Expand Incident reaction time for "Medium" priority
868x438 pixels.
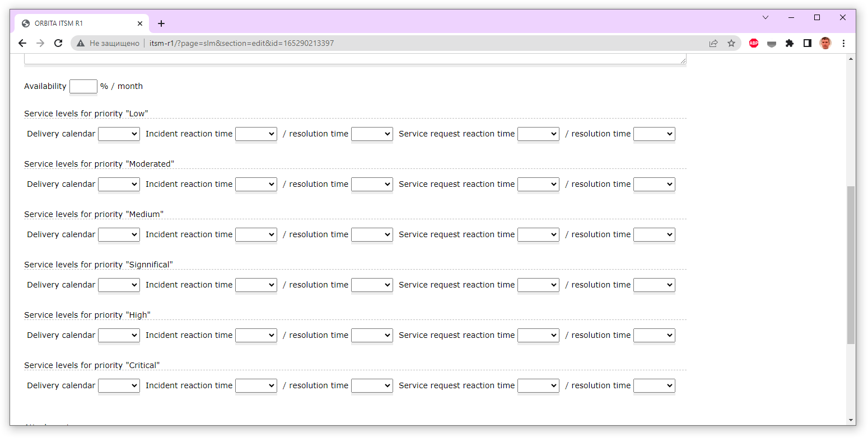(256, 234)
